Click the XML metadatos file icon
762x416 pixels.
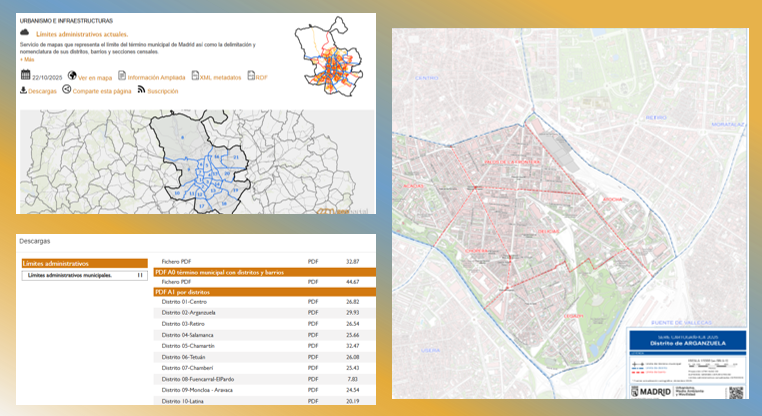point(195,75)
